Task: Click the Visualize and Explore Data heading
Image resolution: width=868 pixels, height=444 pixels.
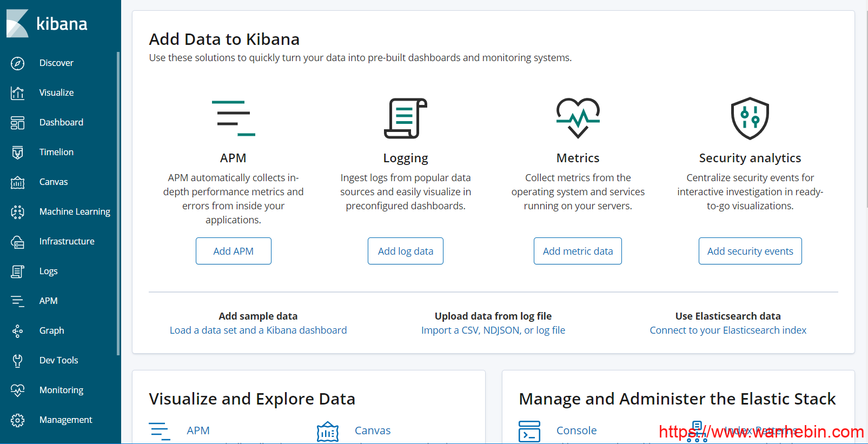Action: (x=252, y=399)
